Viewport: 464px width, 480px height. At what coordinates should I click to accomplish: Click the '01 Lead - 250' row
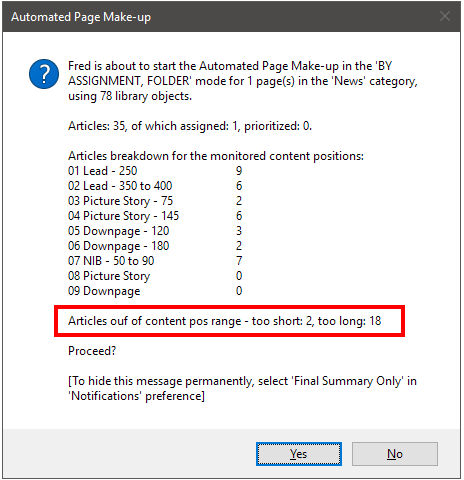155,171
